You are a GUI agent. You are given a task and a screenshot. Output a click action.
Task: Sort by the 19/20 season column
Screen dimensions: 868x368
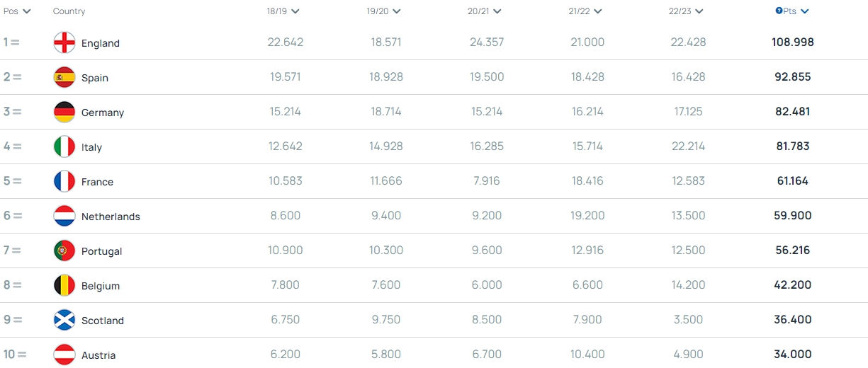coord(384,11)
